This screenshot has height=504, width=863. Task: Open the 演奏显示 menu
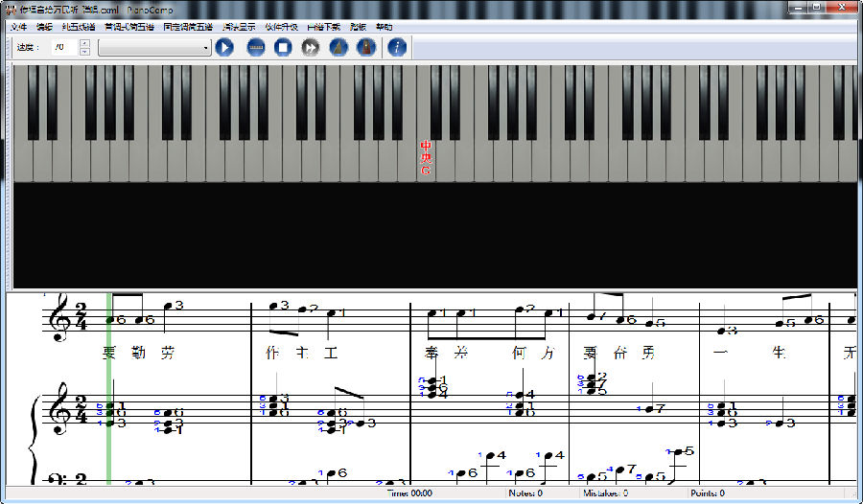tap(239, 27)
